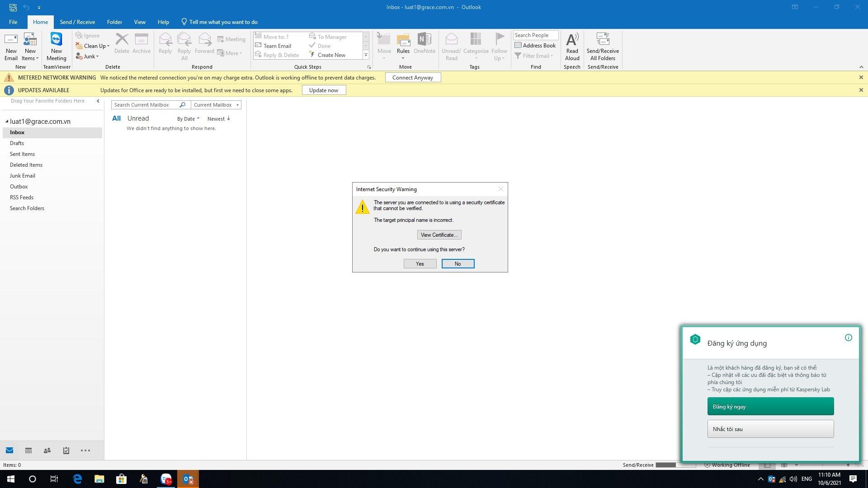Switch to People view icon

click(47, 450)
